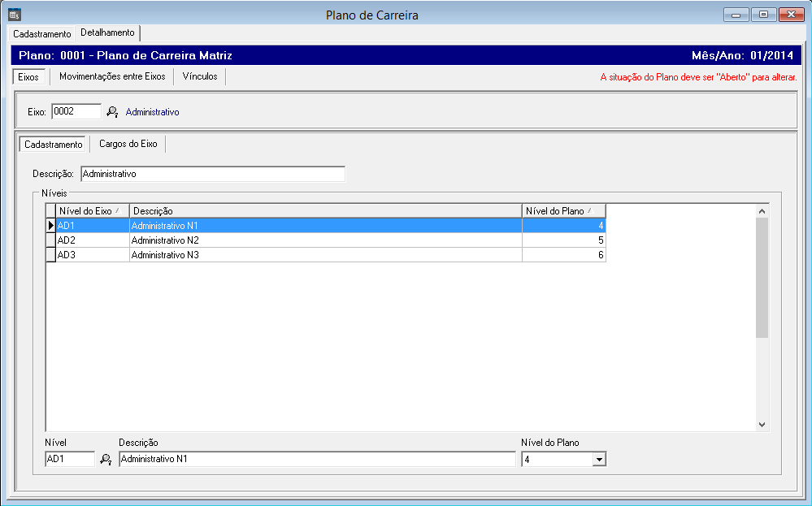Click the Eixo code input field
The image size is (812, 506).
(76, 112)
